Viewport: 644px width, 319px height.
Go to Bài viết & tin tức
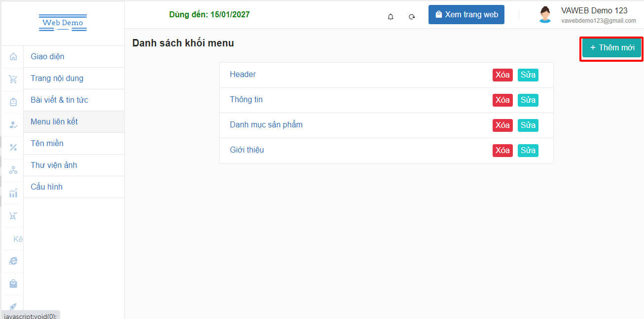click(x=59, y=100)
